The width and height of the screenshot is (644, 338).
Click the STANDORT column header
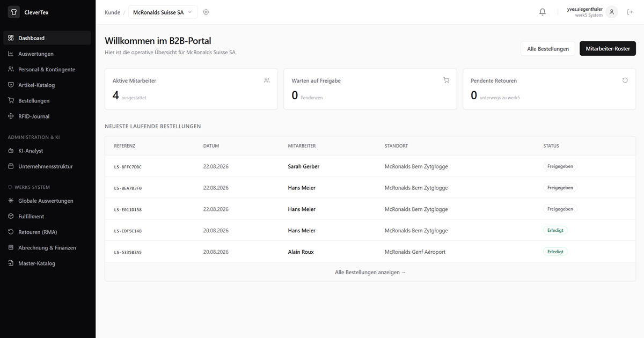click(396, 146)
